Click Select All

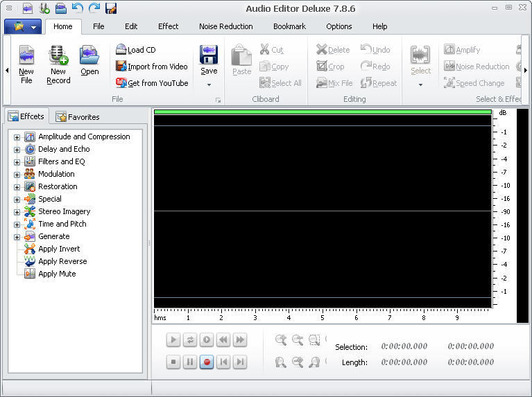tap(280, 83)
